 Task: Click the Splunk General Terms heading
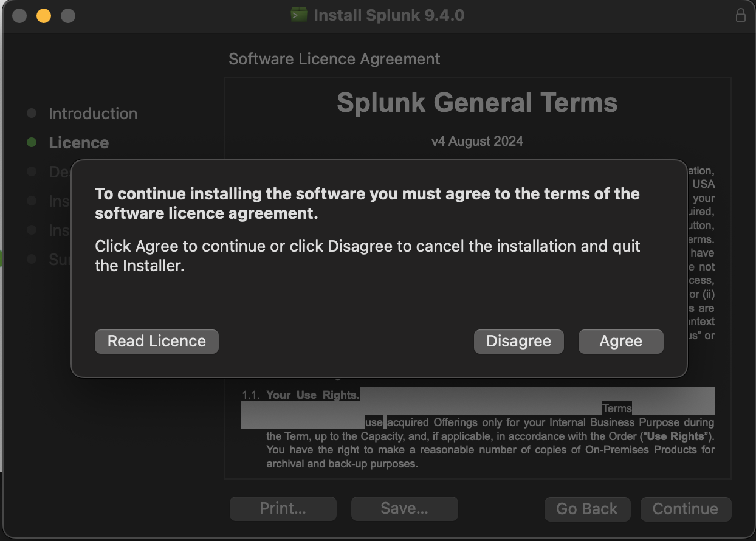(477, 103)
